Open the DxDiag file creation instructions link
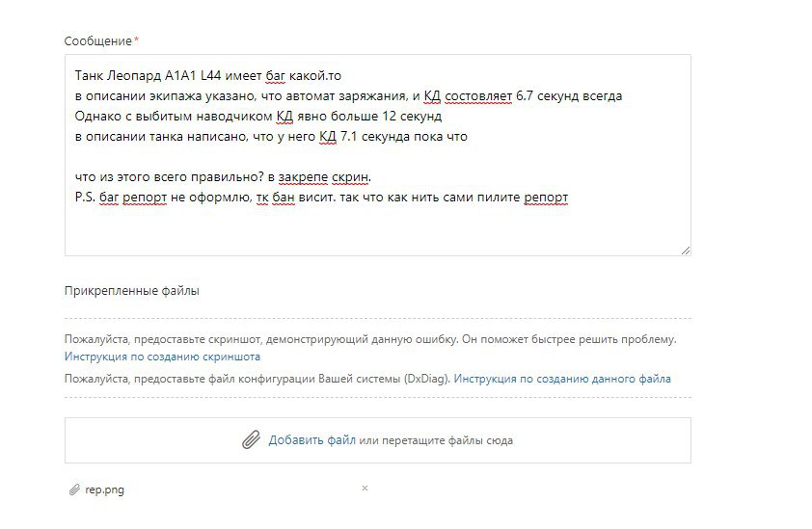 click(x=562, y=379)
